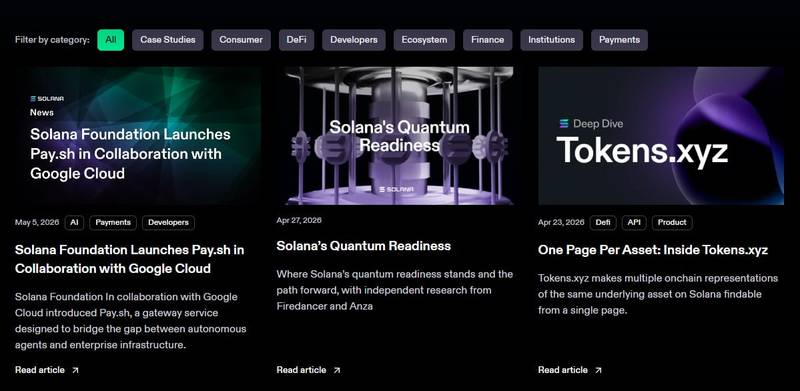This screenshot has height=391, width=800.
Task: Switch to the Developers filter
Action: (x=354, y=40)
